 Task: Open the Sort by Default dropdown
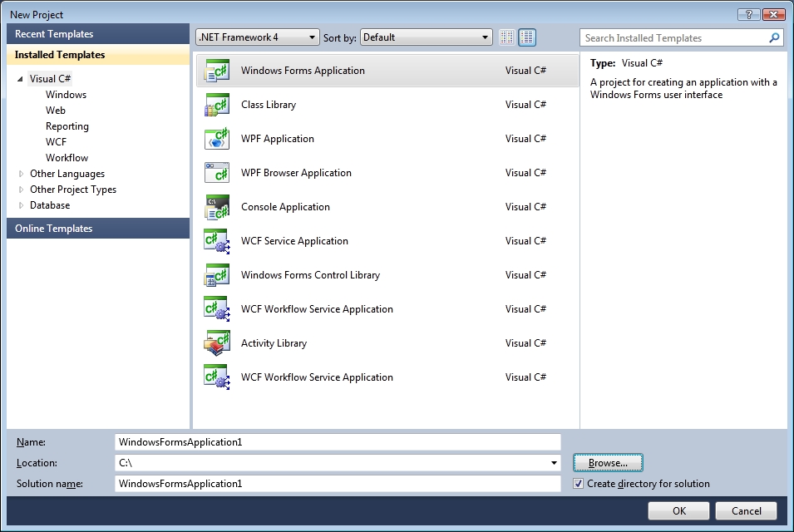pyautogui.click(x=427, y=37)
